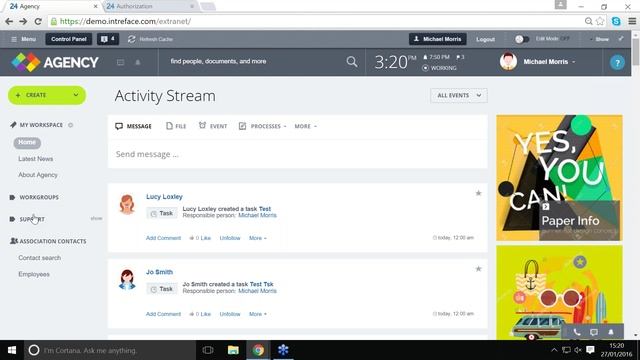This screenshot has width=640, height=360.
Task: Select the Event tab
Action: click(213, 126)
